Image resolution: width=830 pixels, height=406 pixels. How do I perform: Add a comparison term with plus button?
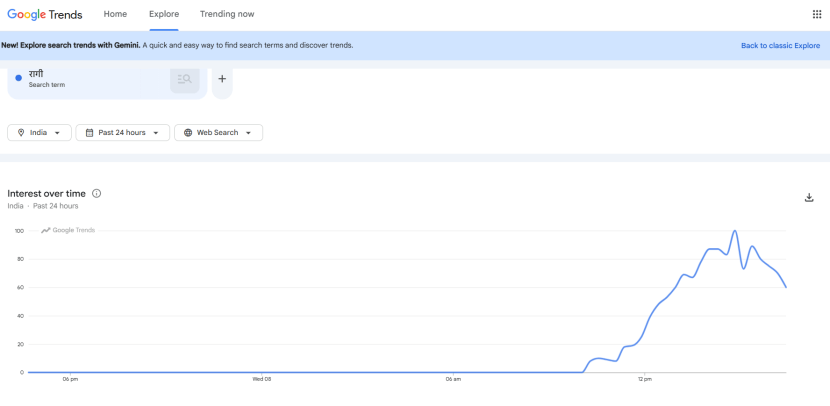tap(222, 79)
